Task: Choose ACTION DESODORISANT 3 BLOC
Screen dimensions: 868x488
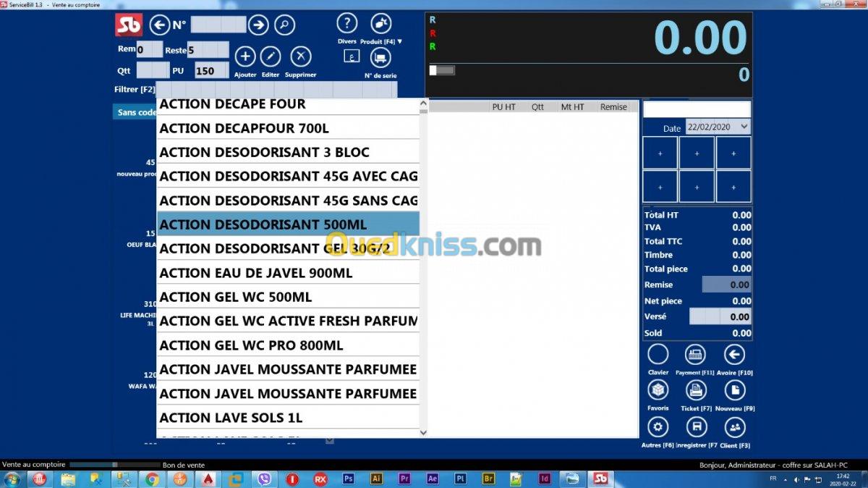Action: pos(288,152)
